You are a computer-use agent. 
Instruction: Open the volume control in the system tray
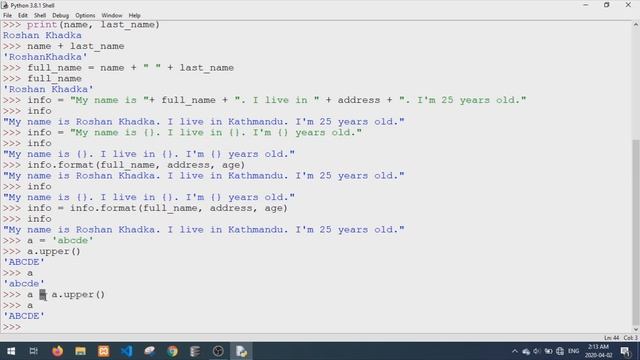click(537, 351)
